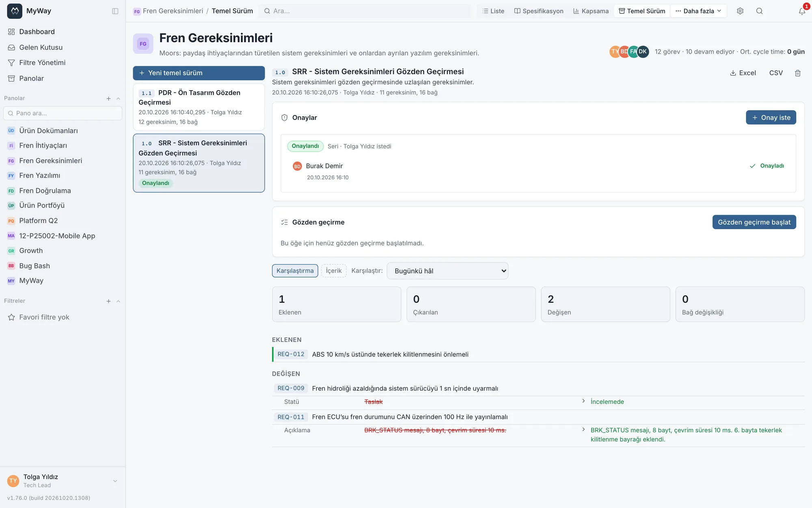Click the search magnifier icon at top right
Image resolution: width=812 pixels, height=508 pixels.
tap(759, 11)
